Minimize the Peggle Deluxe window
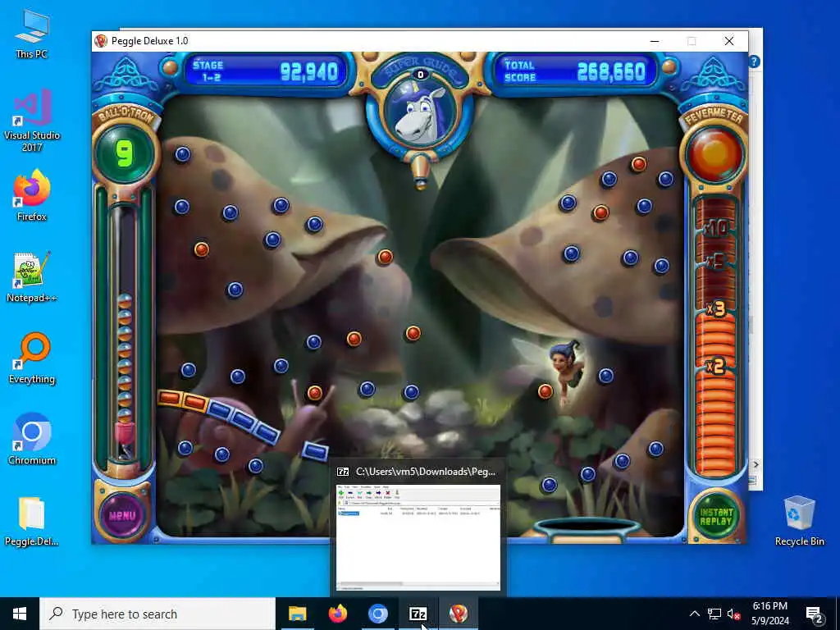 [x=655, y=41]
